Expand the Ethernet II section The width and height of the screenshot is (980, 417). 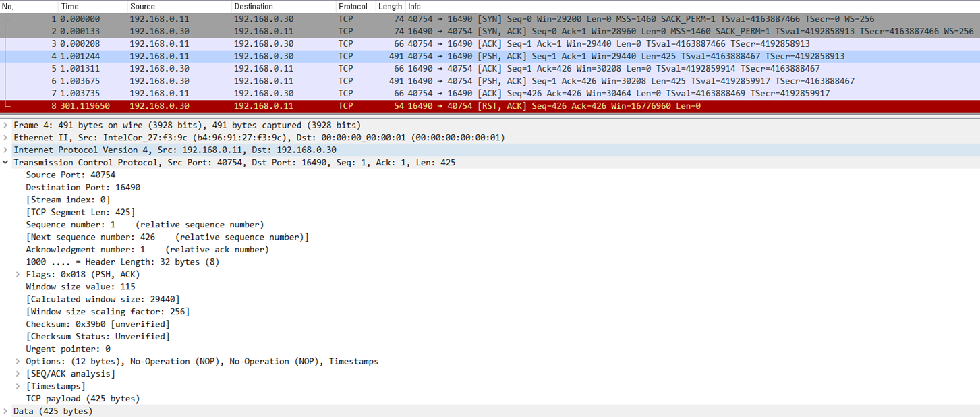point(6,138)
